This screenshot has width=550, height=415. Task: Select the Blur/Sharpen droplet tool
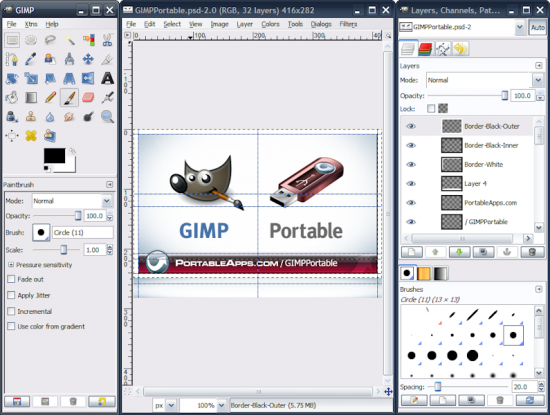[x=50, y=116]
